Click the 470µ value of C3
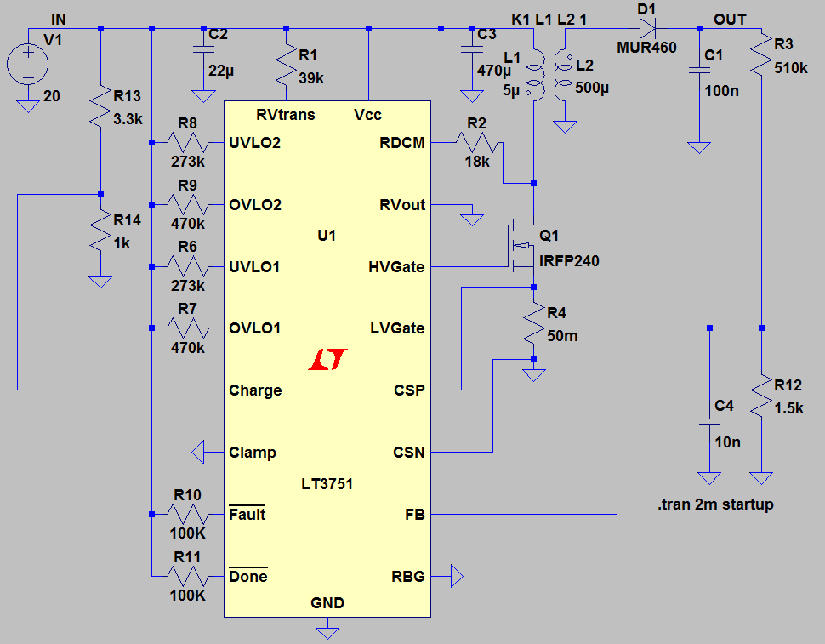825x644 pixels. [494, 70]
